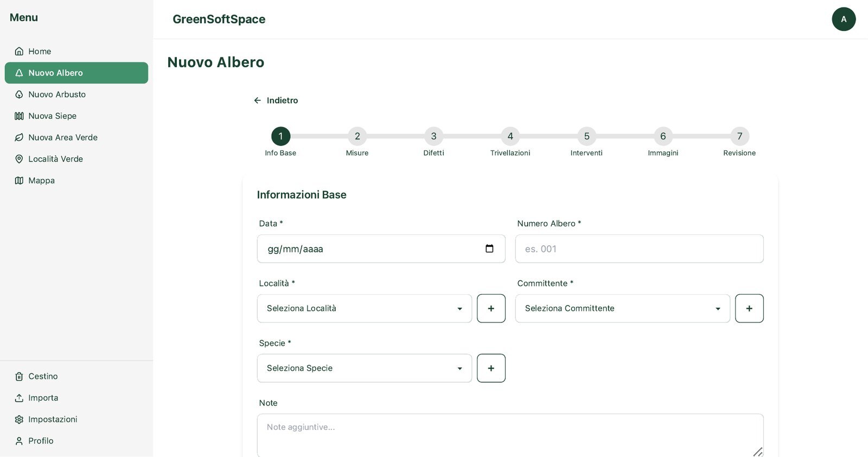Click the Importa upload icon

click(19, 398)
